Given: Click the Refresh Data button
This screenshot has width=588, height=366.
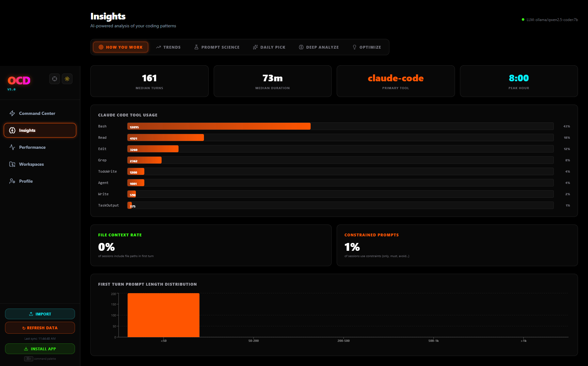Looking at the screenshot, I should click(40, 328).
